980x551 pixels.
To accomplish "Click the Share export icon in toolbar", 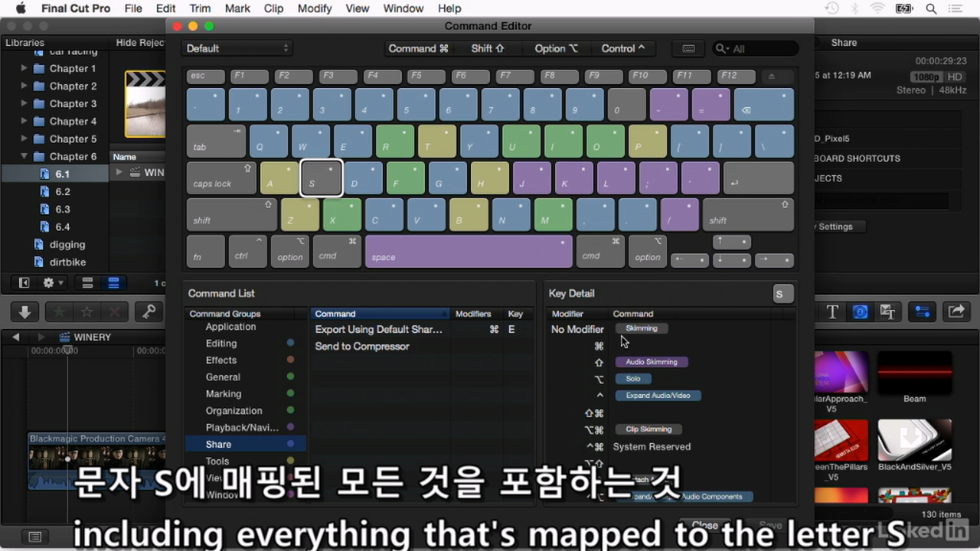I will point(955,311).
